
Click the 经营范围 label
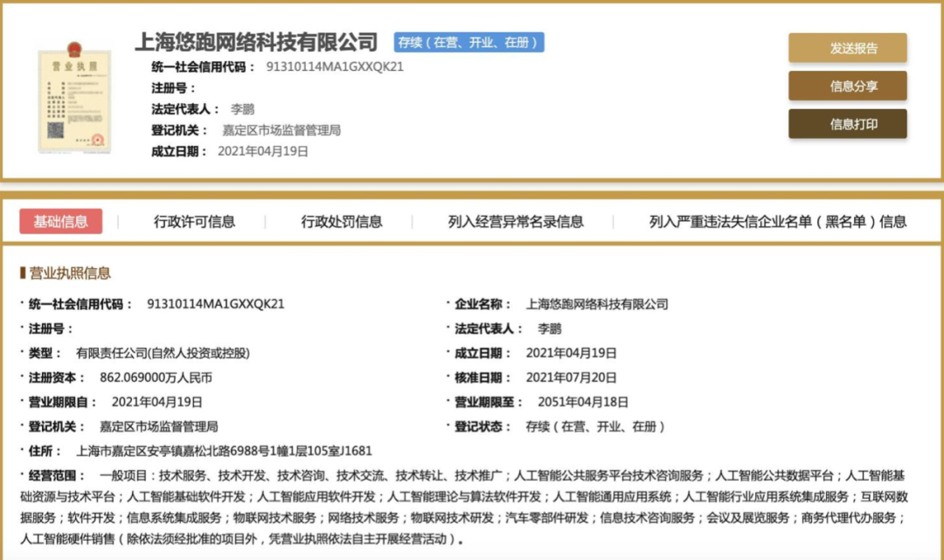point(57,476)
